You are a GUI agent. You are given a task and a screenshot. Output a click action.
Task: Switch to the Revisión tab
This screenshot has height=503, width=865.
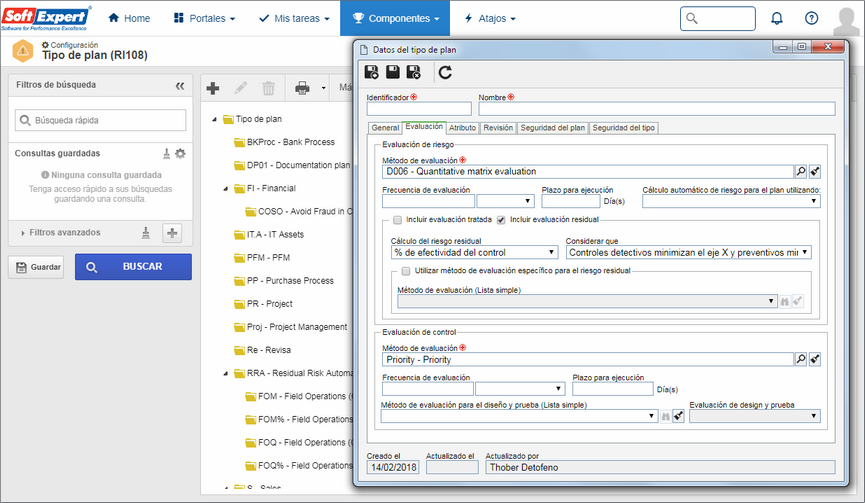tap(498, 128)
